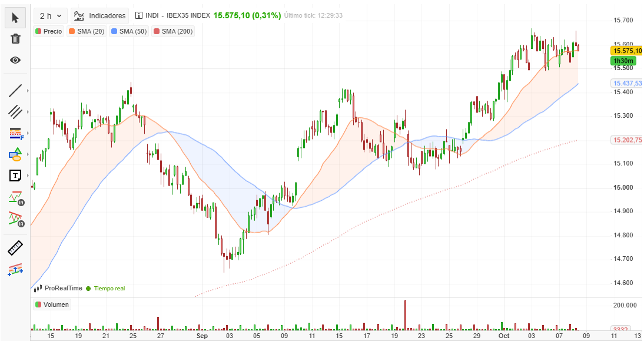Select the parallel channel lines tool

pyautogui.click(x=15, y=112)
